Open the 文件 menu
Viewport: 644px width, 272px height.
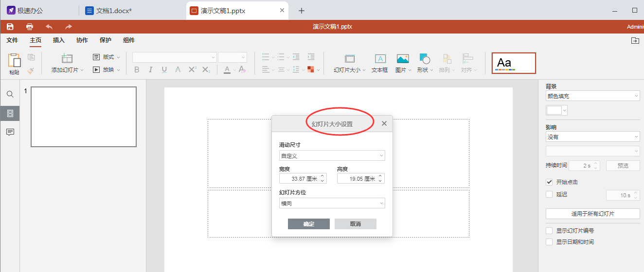[12, 40]
